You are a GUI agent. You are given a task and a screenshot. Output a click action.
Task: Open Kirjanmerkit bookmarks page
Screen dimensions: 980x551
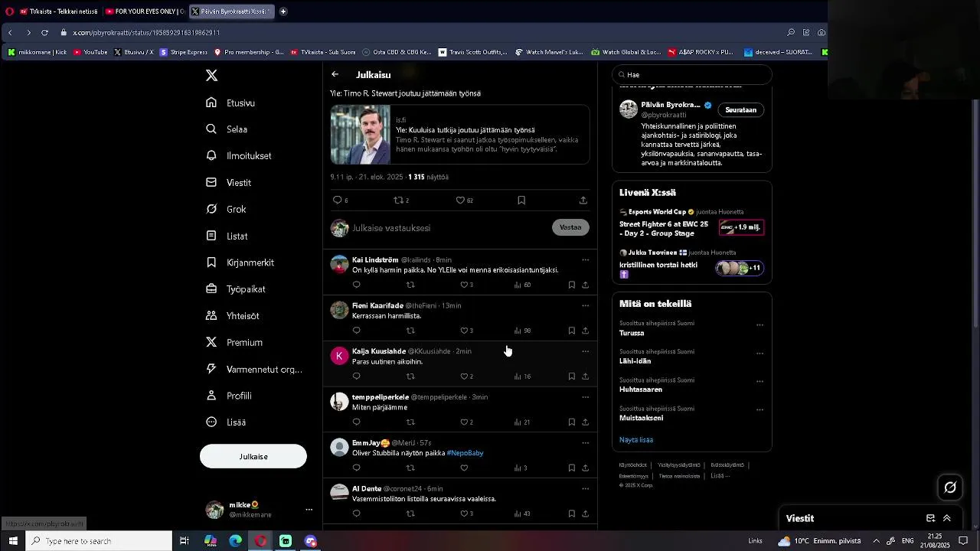pyautogui.click(x=240, y=262)
